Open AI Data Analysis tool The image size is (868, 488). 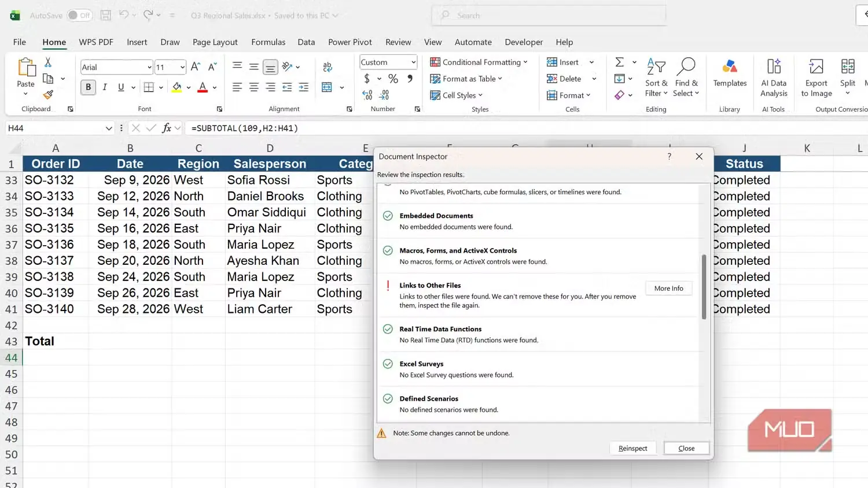tap(774, 77)
